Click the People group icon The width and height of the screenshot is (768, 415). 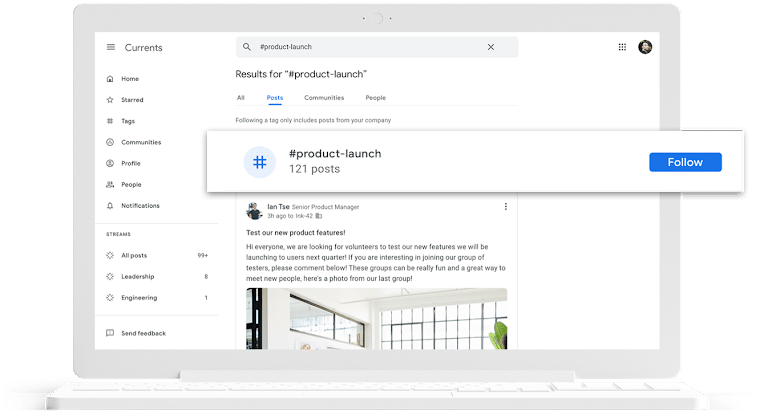(110, 185)
